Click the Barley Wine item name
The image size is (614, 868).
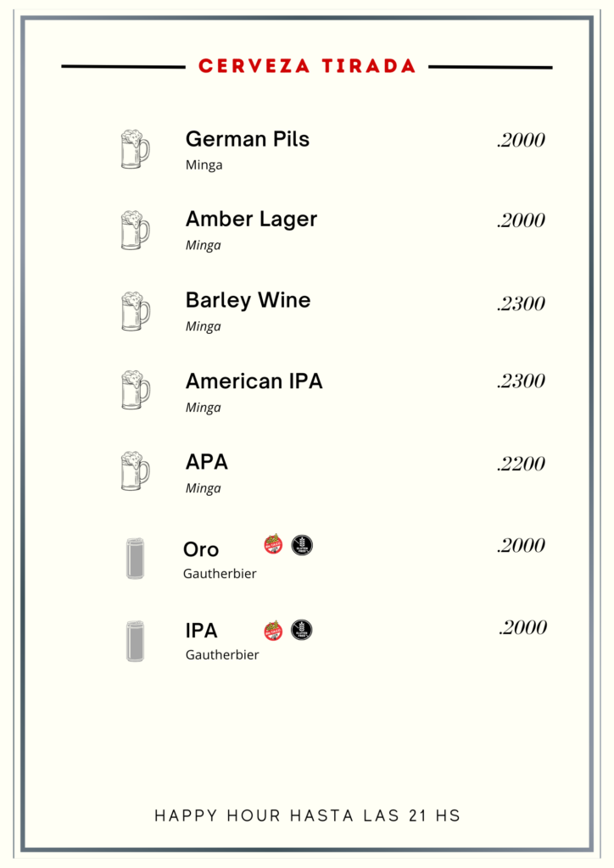248,300
